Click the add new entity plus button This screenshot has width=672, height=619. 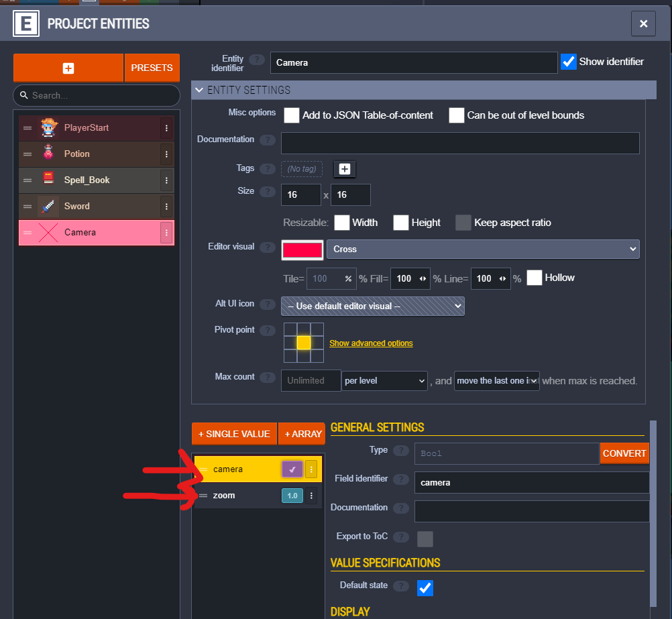(68, 68)
